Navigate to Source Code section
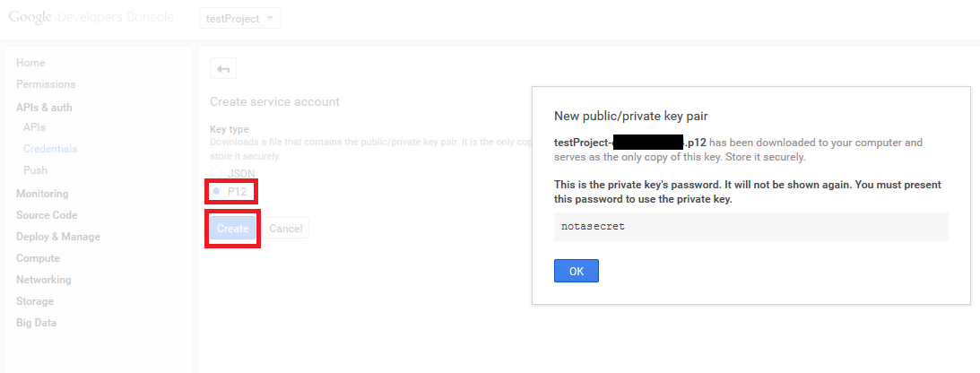This screenshot has height=373, width=980. (47, 215)
